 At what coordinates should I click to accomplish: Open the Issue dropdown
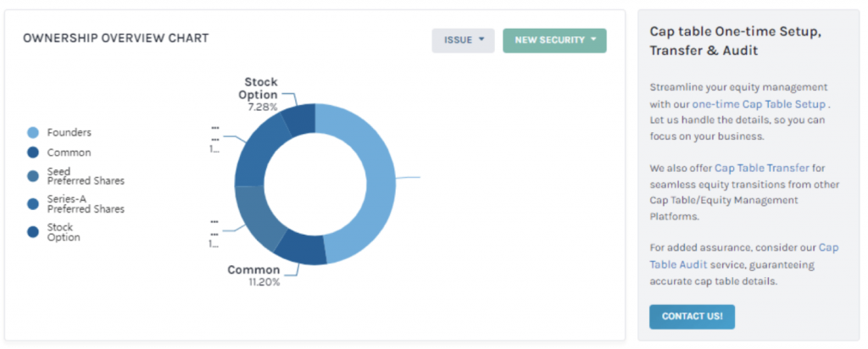[x=463, y=41]
